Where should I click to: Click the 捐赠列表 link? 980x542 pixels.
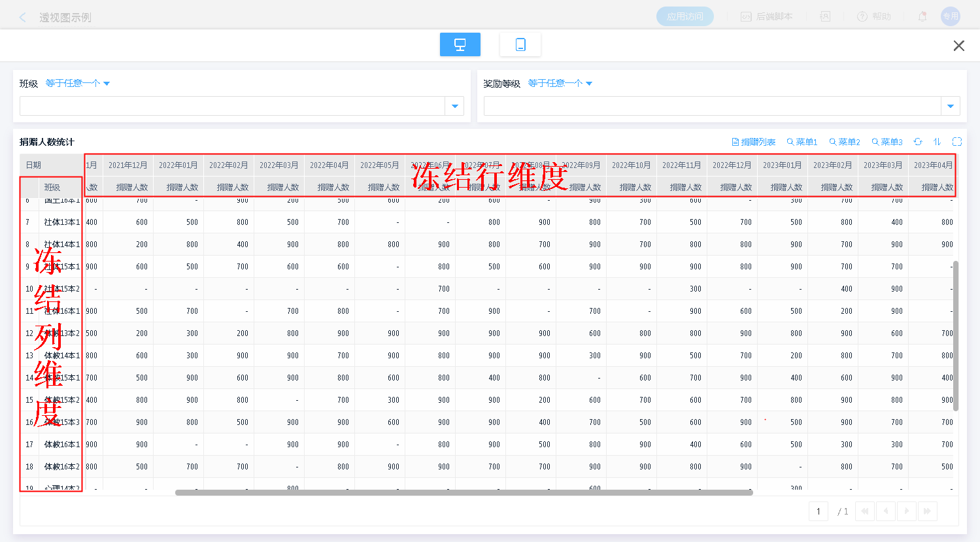(754, 142)
